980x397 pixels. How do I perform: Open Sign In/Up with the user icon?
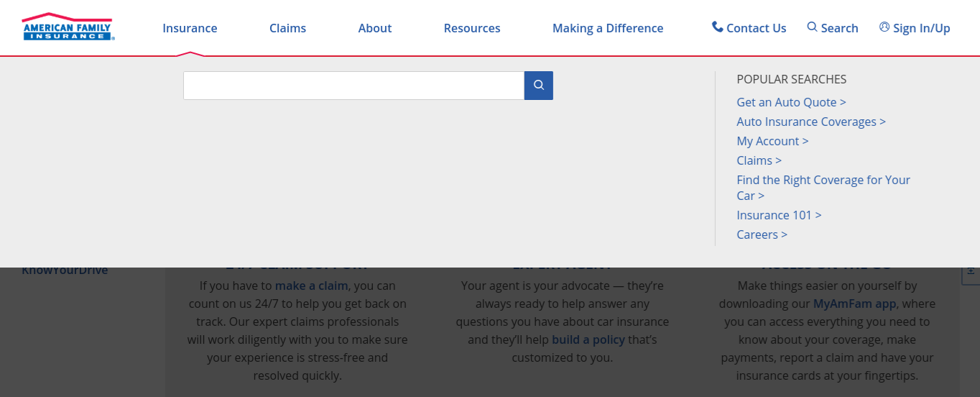(x=884, y=27)
